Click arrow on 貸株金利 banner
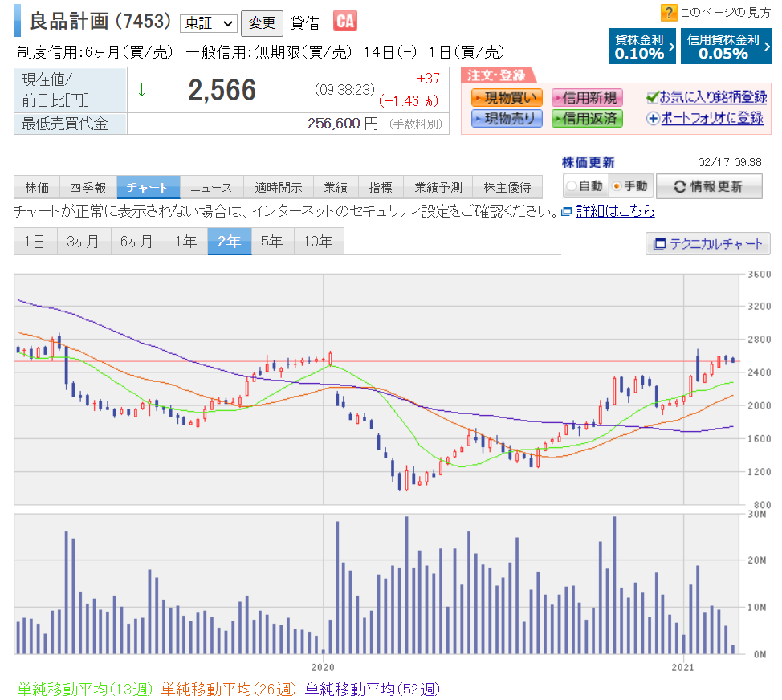 coord(671,47)
